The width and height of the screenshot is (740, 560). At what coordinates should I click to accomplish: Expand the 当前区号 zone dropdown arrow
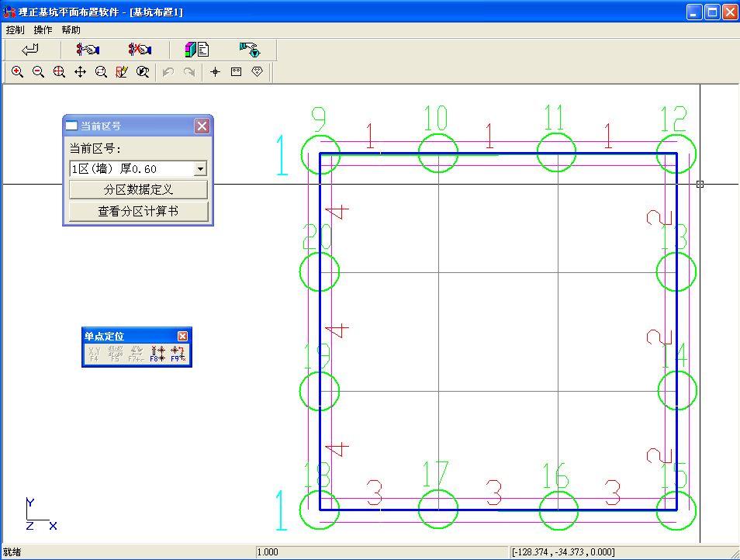tap(200, 169)
